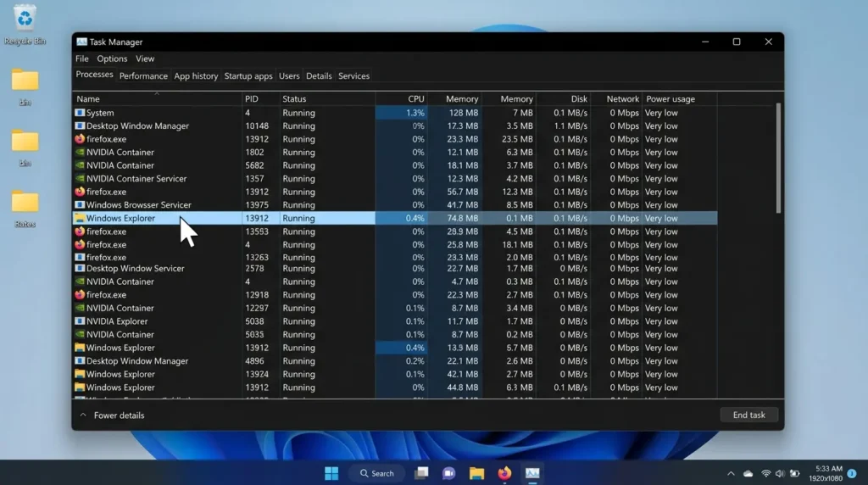This screenshot has width=868, height=485.
Task: Click PID 2578 of Desktop Window Servicer
Action: tap(254, 269)
